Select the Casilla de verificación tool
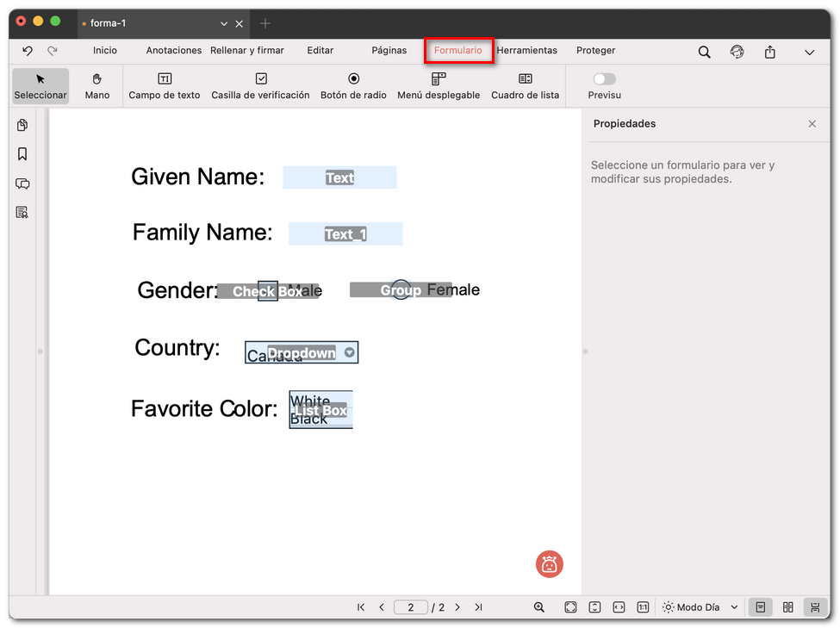 pyautogui.click(x=260, y=86)
